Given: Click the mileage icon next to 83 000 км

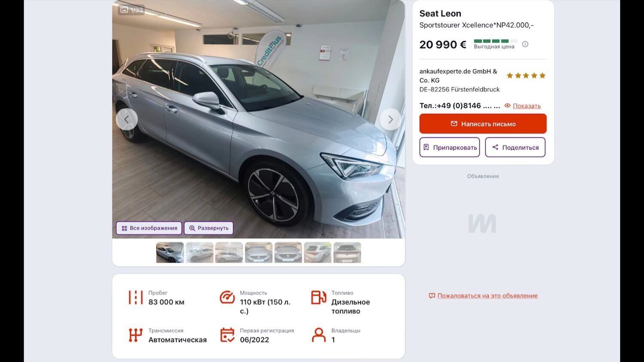Looking at the screenshot, I should [x=136, y=298].
